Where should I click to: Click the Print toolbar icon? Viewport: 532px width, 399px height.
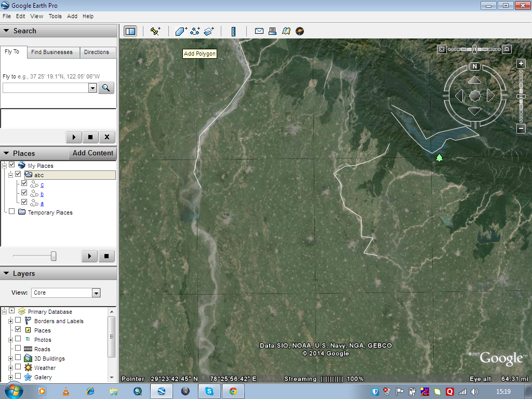[272, 31]
